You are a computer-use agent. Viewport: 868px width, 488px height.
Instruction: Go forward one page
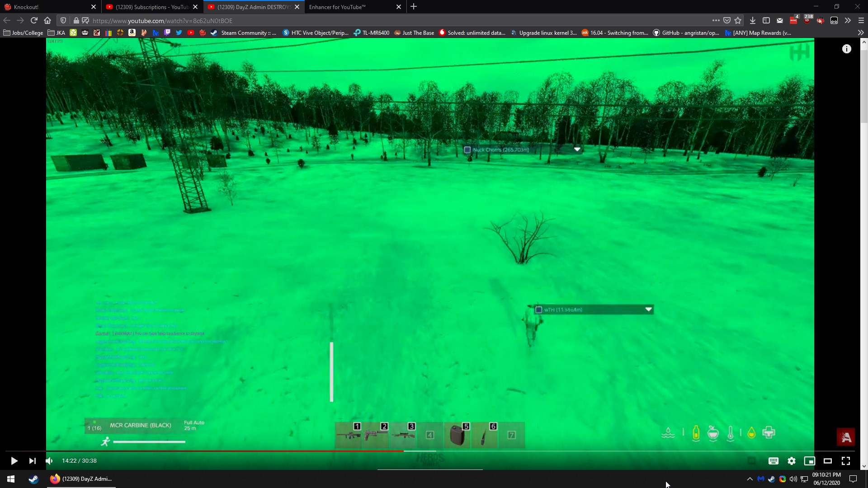tap(20, 20)
